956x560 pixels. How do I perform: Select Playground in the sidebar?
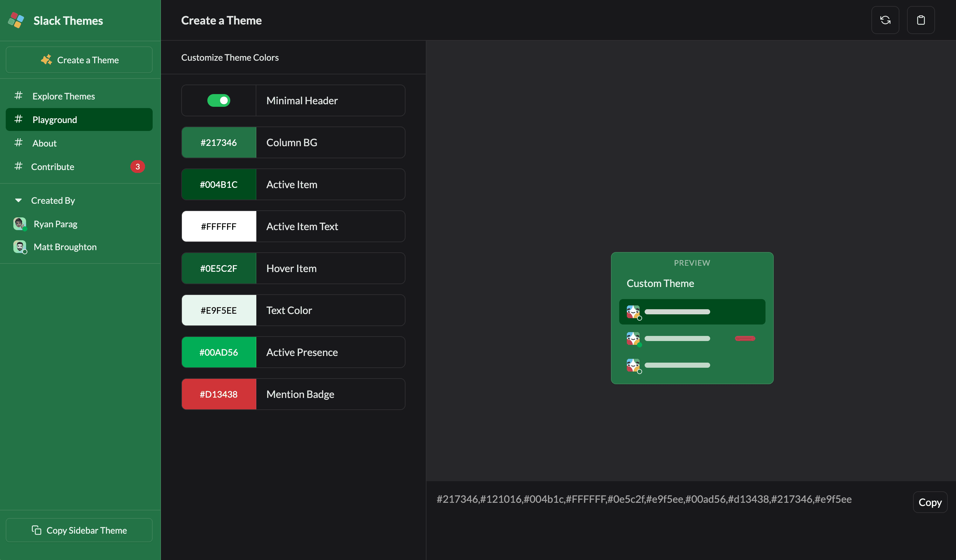pos(79,120)
